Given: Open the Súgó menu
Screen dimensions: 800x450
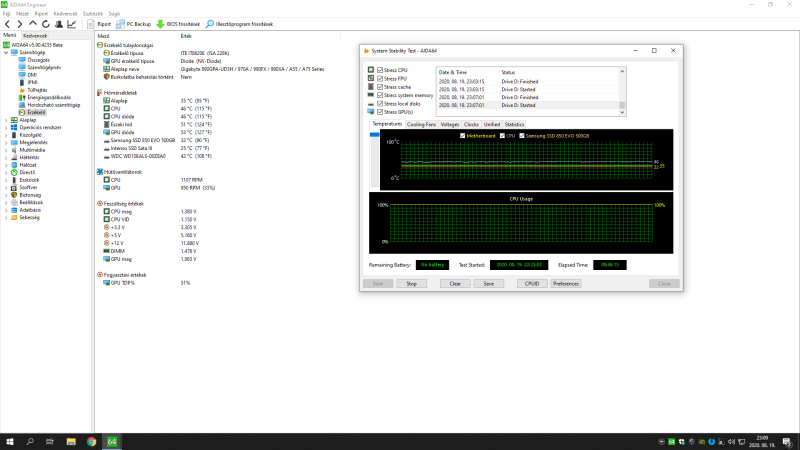Looking at the screenshot, I should 114,14.
